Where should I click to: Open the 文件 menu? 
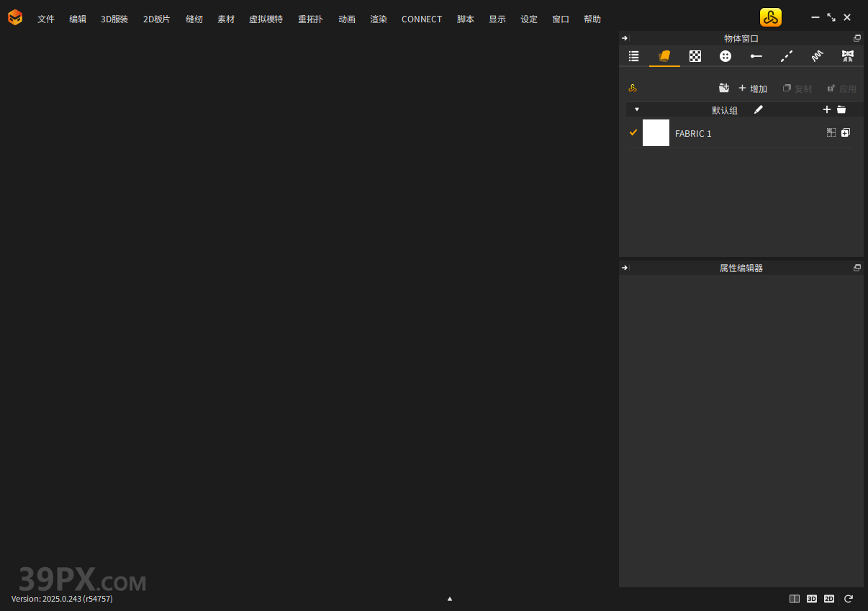(46, 19)
